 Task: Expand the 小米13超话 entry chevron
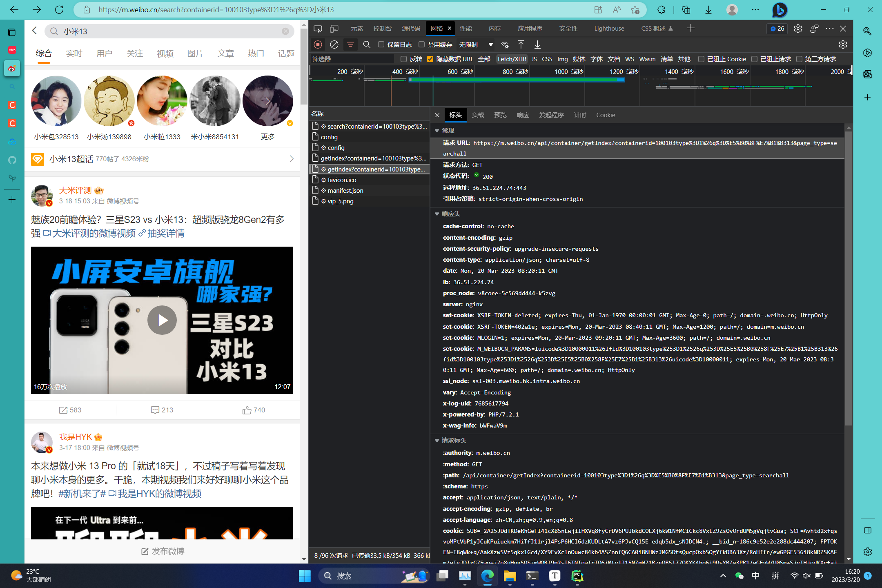tap(292, 159)
